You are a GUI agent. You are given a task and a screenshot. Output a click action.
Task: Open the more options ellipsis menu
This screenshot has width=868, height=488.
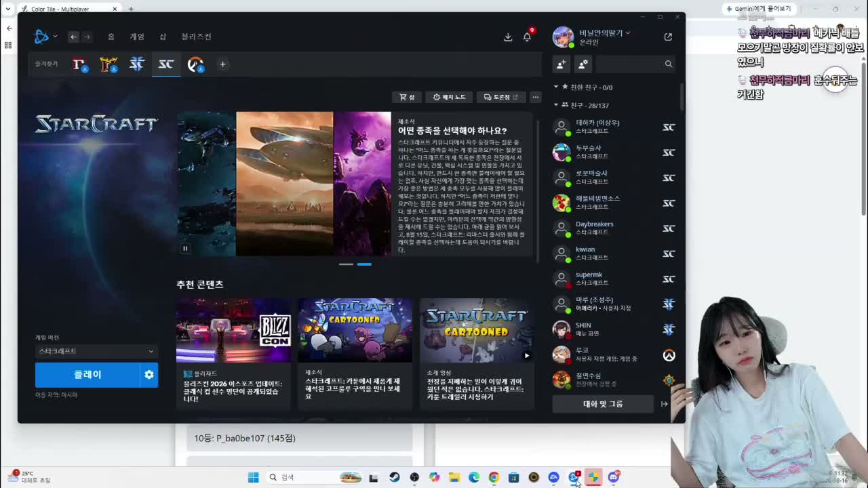pyautogui.click(x=535, y=97)
